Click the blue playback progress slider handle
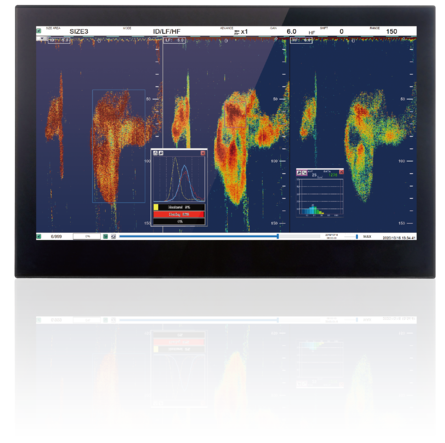This screenshot has width=445, height=443. coord(278,236)
